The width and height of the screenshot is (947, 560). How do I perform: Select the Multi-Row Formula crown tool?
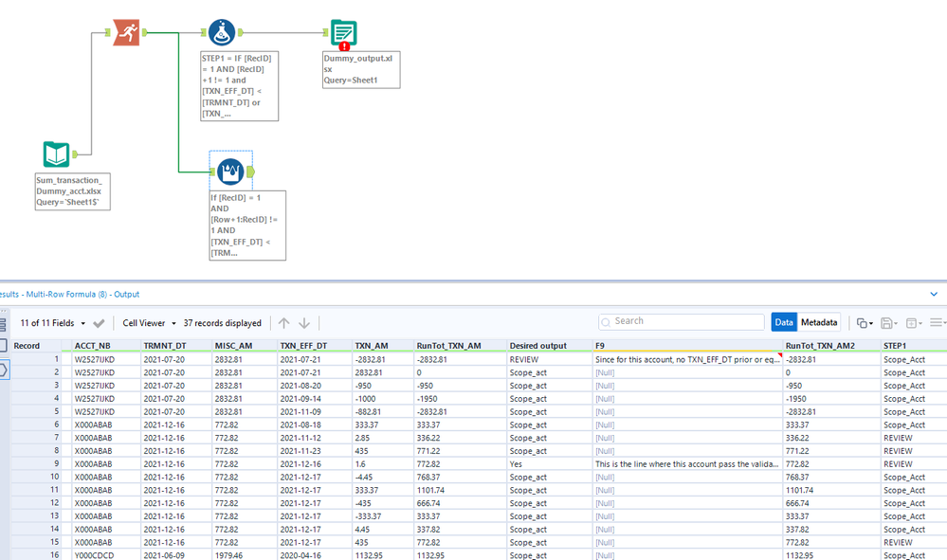click(x=230, y=172)
